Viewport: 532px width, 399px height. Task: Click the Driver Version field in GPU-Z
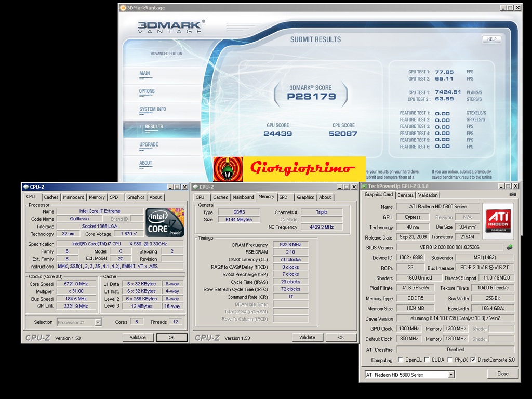pos(455,318)
